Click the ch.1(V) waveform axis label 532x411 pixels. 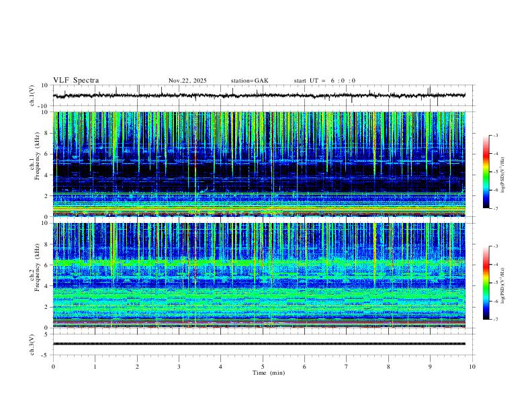click(x=32, y=95)
